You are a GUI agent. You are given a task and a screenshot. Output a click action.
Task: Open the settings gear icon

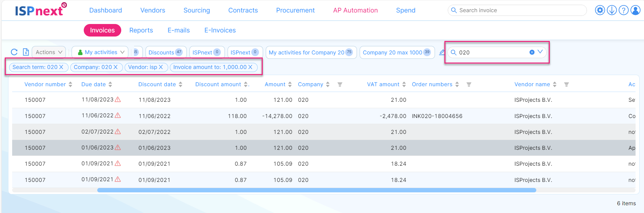(x=600, y=10)
